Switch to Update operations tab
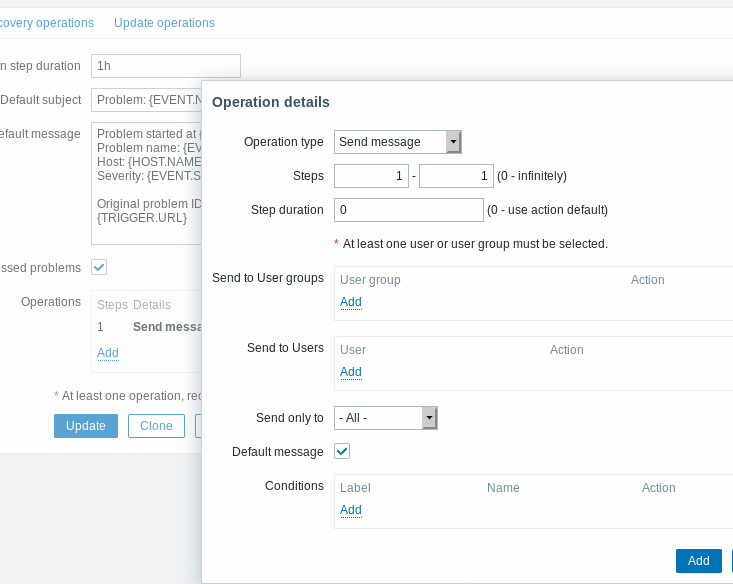The height and width of the screenshot is (584, 733). pyautogui.click(x=165, y=23)
